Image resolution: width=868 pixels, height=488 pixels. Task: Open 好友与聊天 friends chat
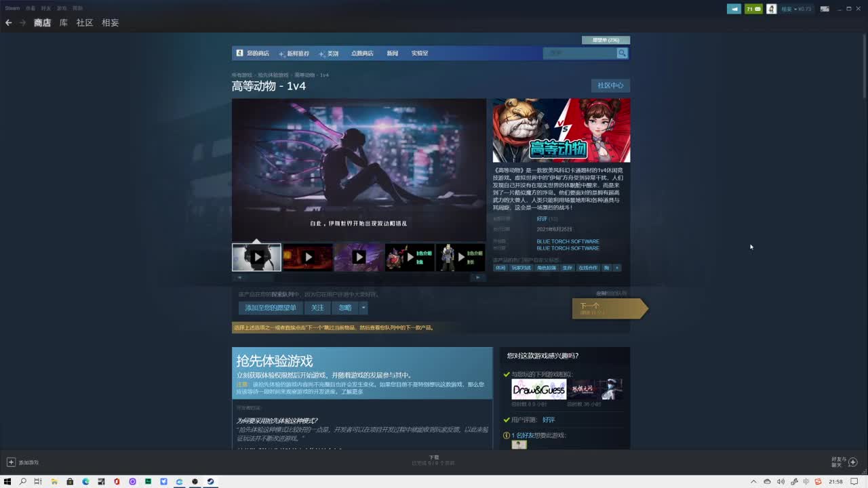point(845,462)
